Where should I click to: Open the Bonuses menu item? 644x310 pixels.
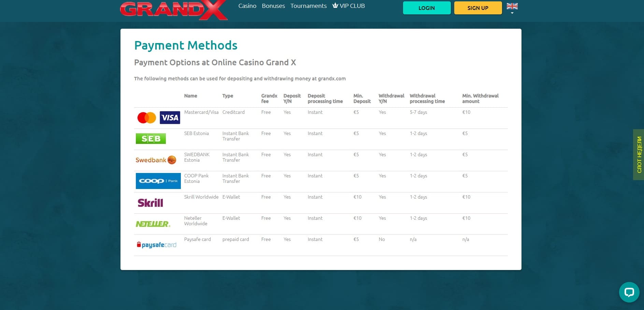point(273,6)
